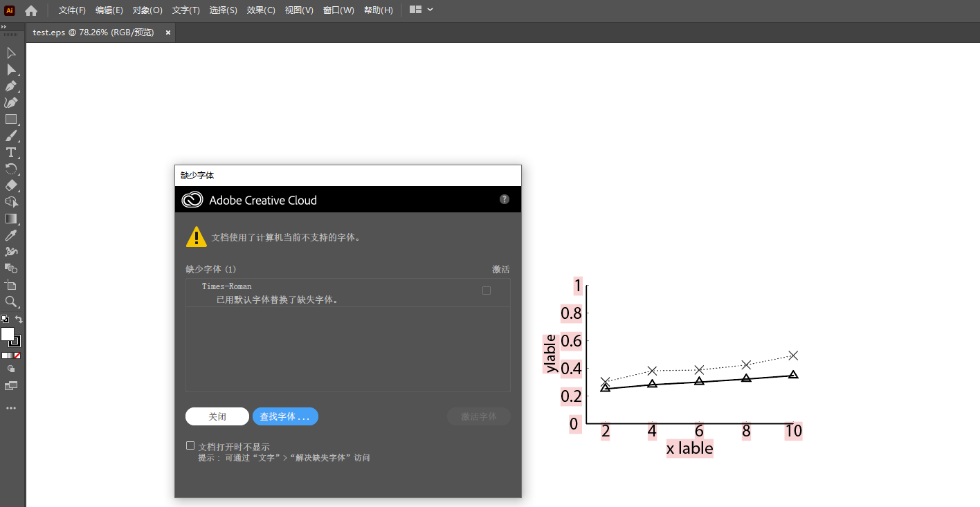Activate the Paintbrush tool

tap(11, 136)
